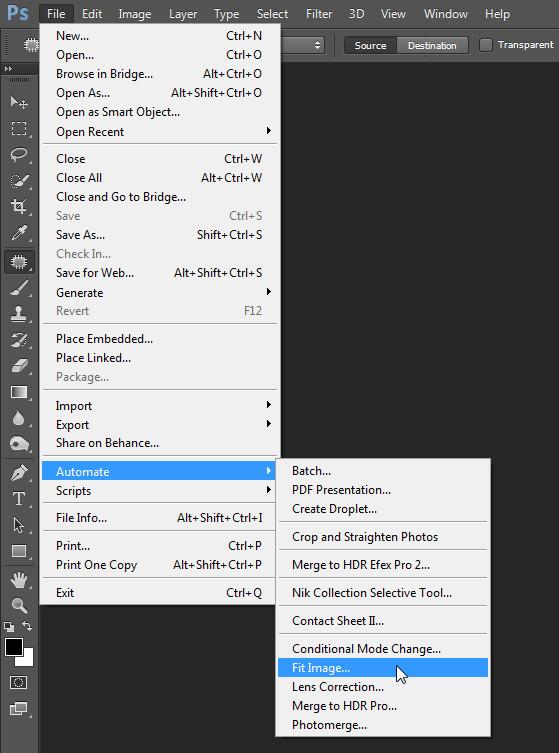Viewport: 559px width, 753px height.
Task: Choose Destination patch option
Action: coord(432,46)
